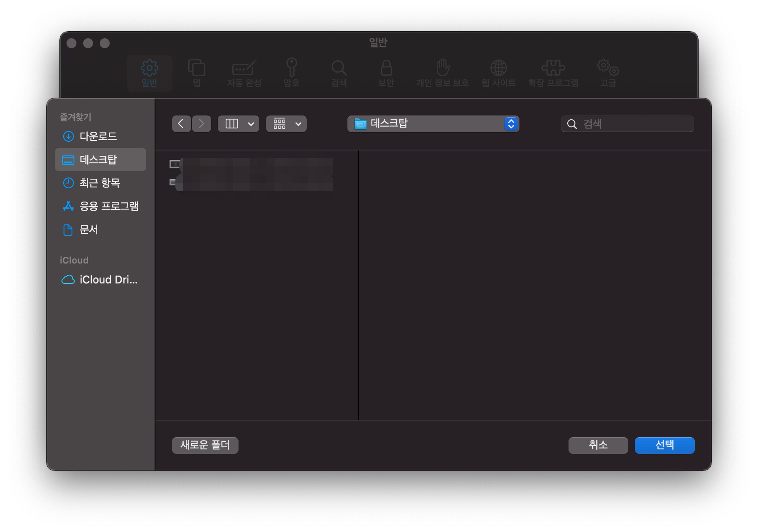Open the 암호 preferences tab
758x532 pixels.
click(x=291, y=73)
